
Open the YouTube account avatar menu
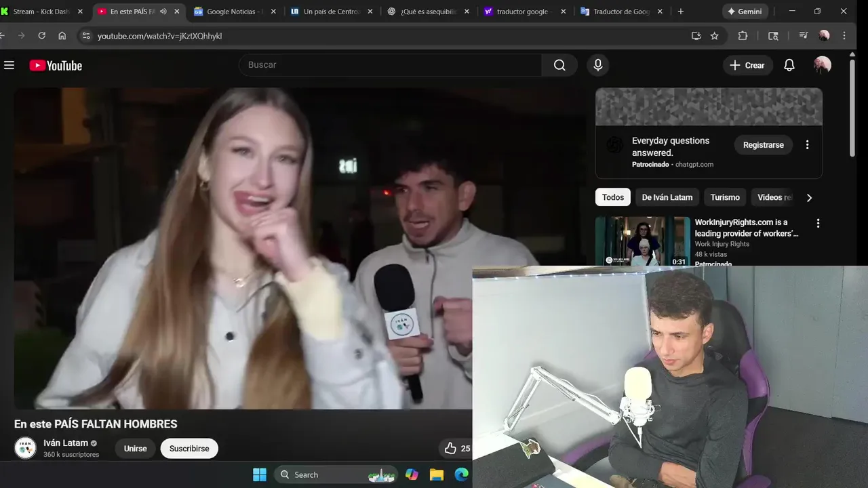point(823,65)
